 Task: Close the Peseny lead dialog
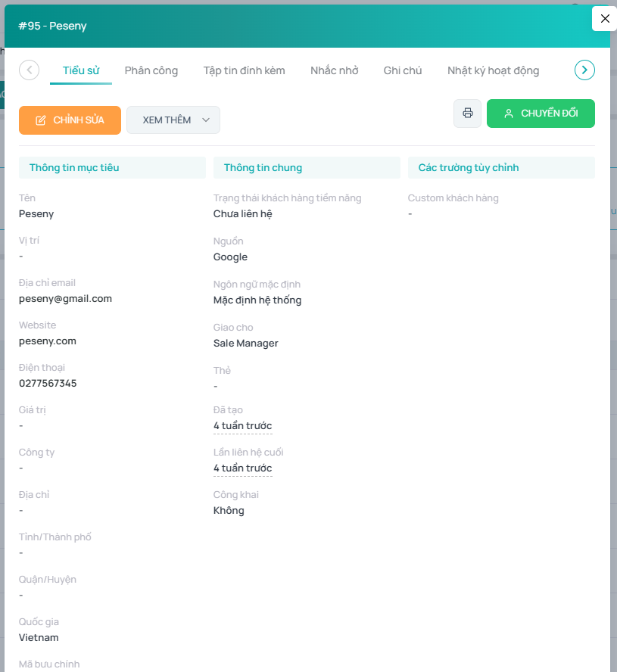coord(604,19)
